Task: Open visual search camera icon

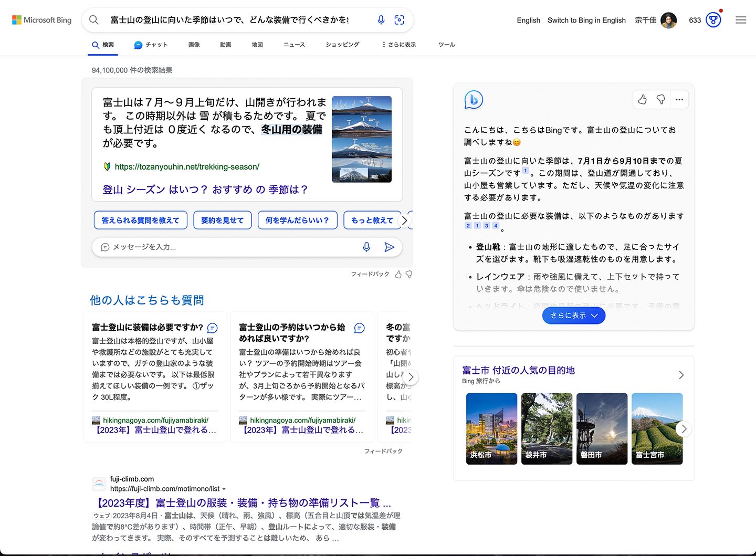Action: 400,20
